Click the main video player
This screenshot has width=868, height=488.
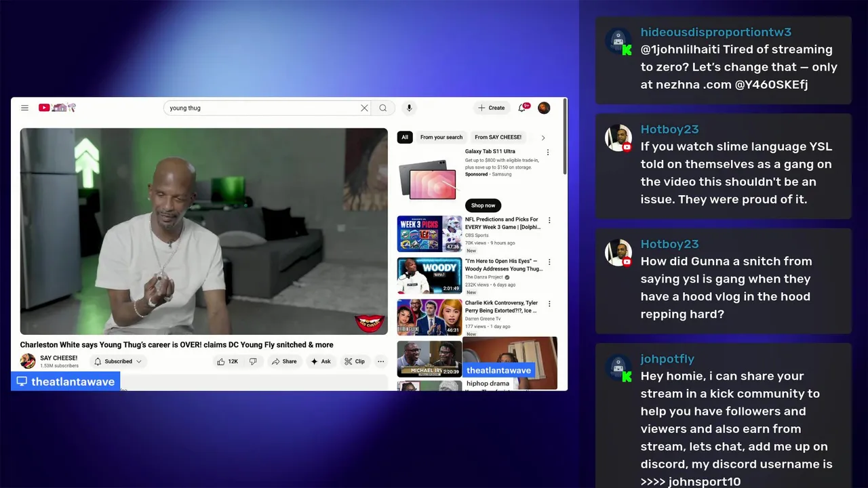[203, 231]
